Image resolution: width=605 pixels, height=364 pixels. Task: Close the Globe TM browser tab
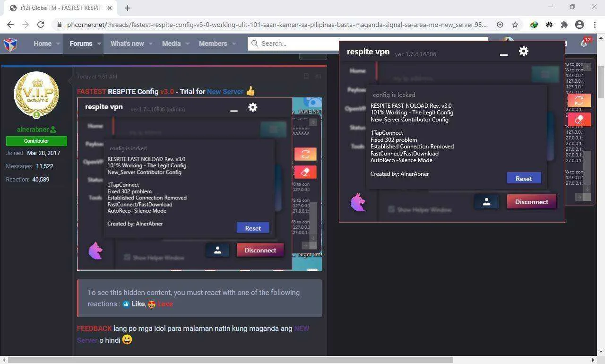click(x=110, y=8)
